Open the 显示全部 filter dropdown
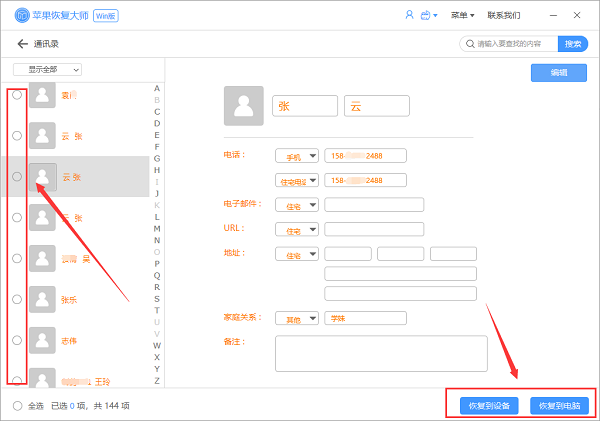The height and width of the screenshot is (421, 600). 47,70
